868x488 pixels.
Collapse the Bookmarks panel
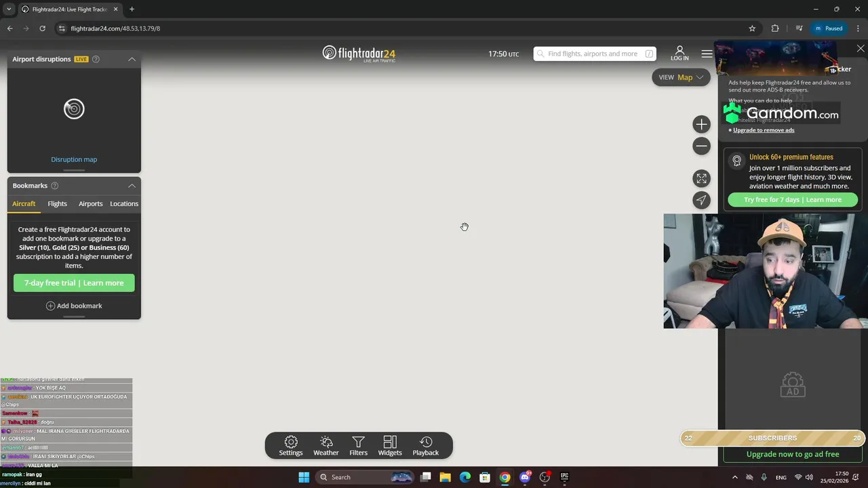tap(132, 186)
